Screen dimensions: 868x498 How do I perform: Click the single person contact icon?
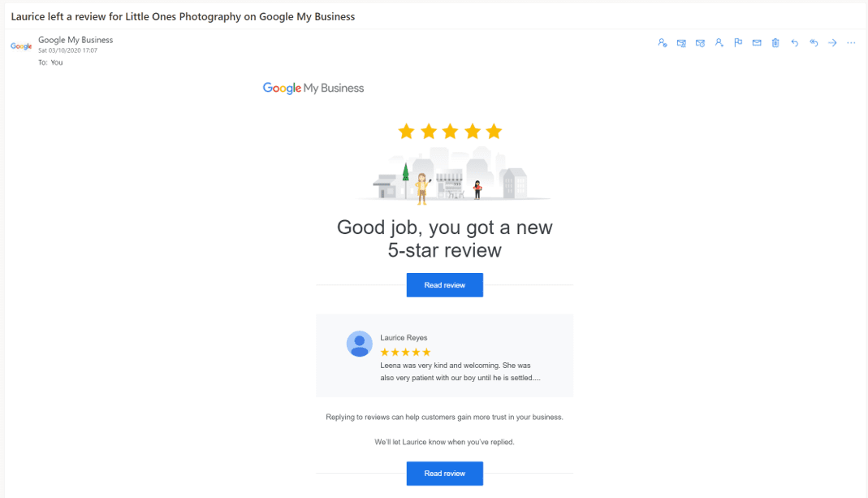tap(719, 43)
